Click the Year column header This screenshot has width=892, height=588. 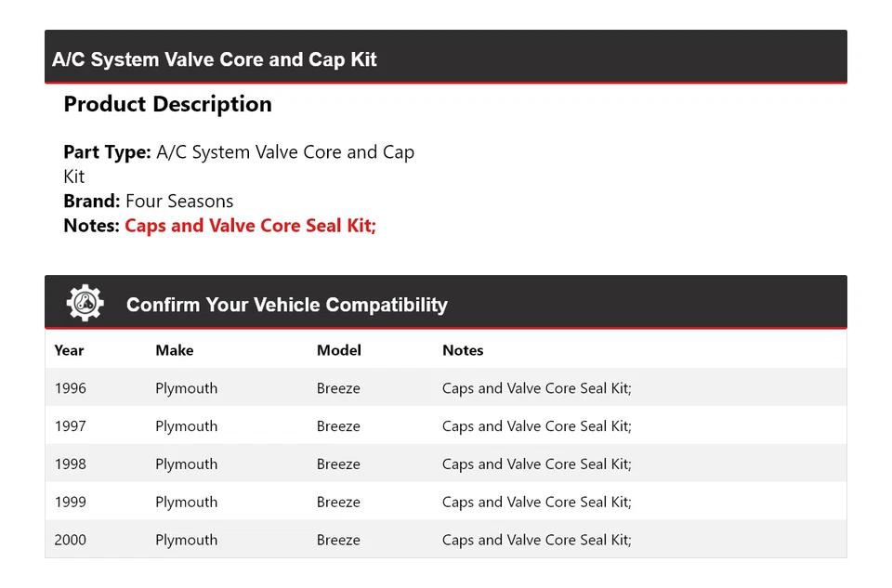pyautogui.click(x=69, y=350)
